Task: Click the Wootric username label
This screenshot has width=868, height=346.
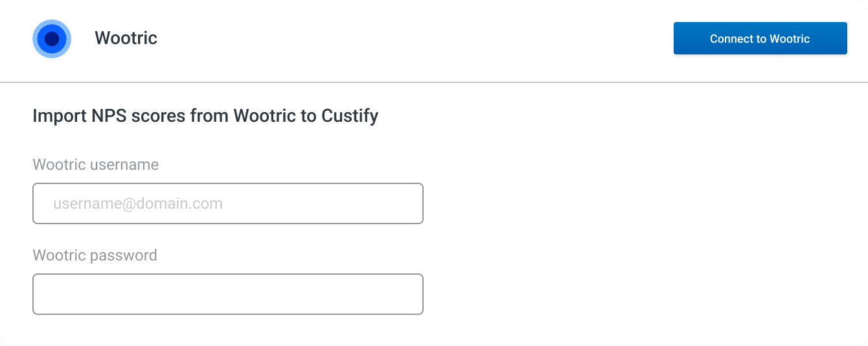Action: [95, 165]
